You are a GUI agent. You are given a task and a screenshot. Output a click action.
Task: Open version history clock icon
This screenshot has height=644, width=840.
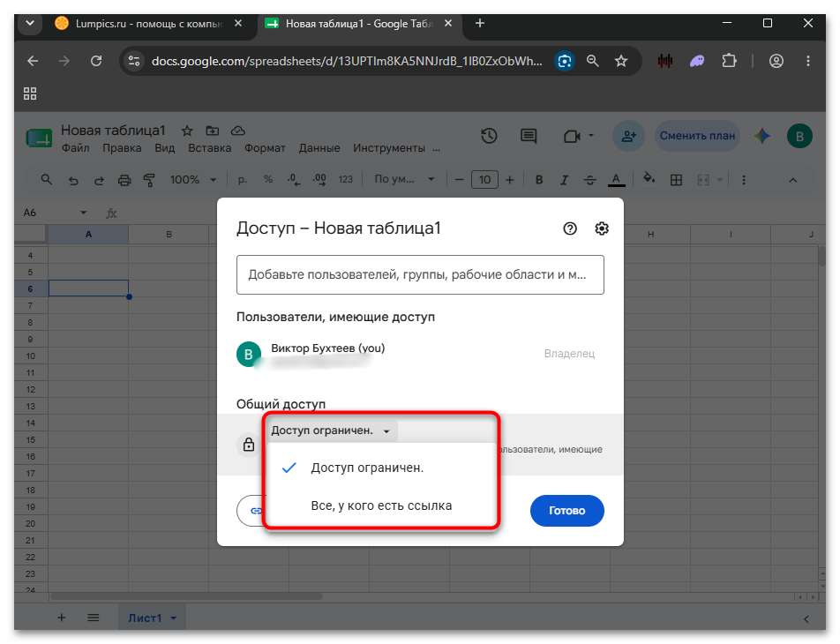tap(489, 136)
